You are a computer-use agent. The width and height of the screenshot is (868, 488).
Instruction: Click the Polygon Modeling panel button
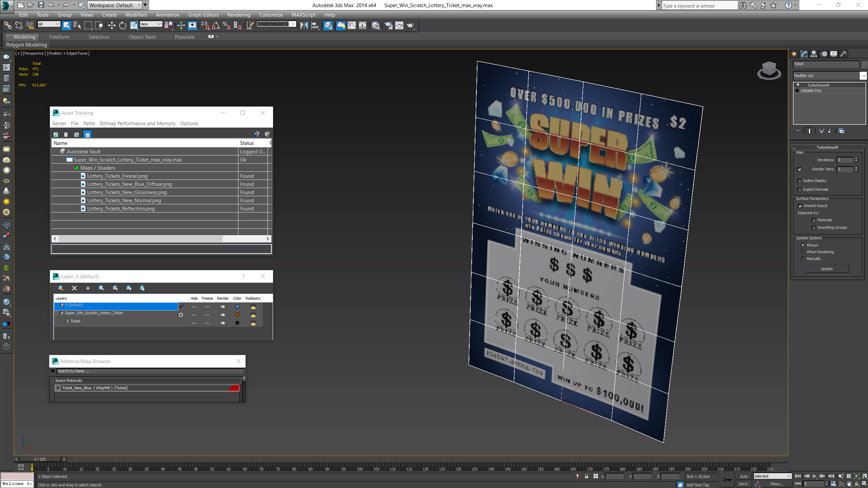[x=27, y=45]
